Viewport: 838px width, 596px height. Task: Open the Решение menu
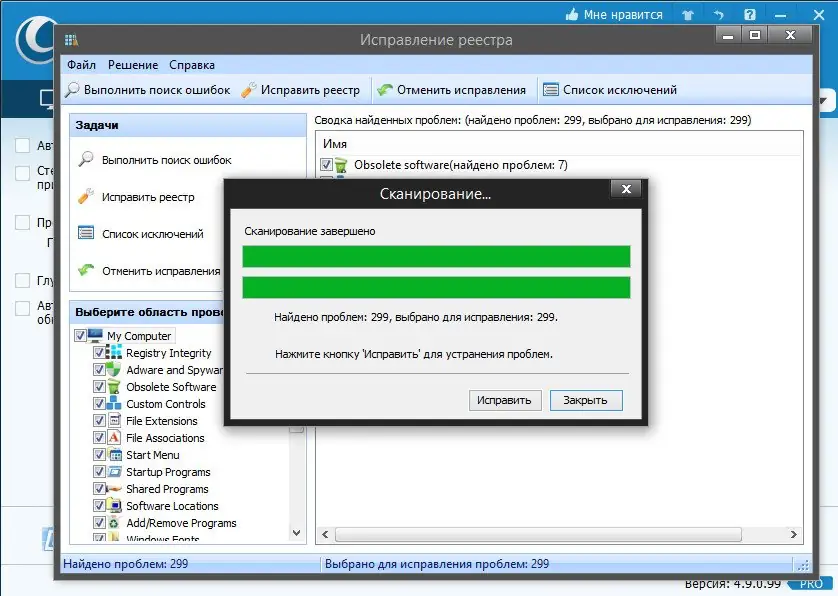click(x=133, y=65)
